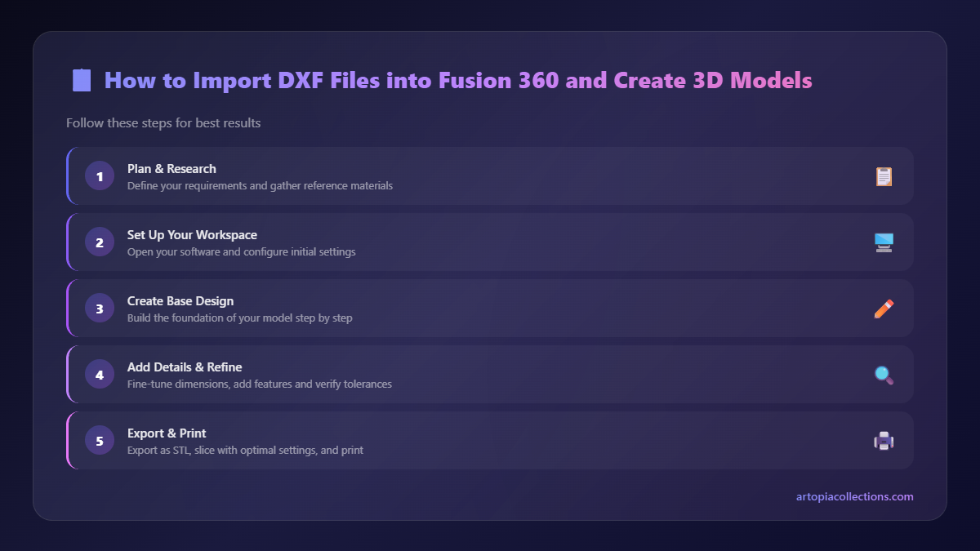The width and height of the screenshot is (980, 551).
Task: Click the clipboard icon beside Plan & Research
Action: coord(884,176)
